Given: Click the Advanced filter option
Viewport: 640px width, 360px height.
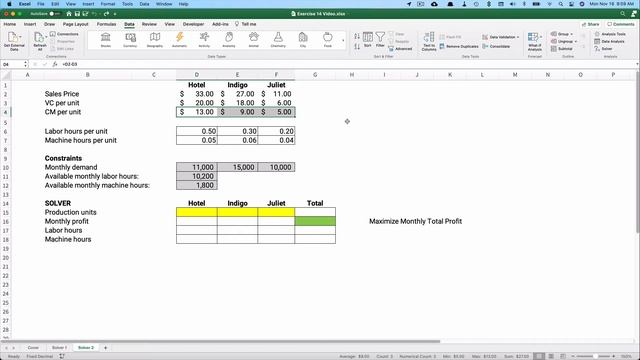Looking at the screenshot, I should point(400,49).
